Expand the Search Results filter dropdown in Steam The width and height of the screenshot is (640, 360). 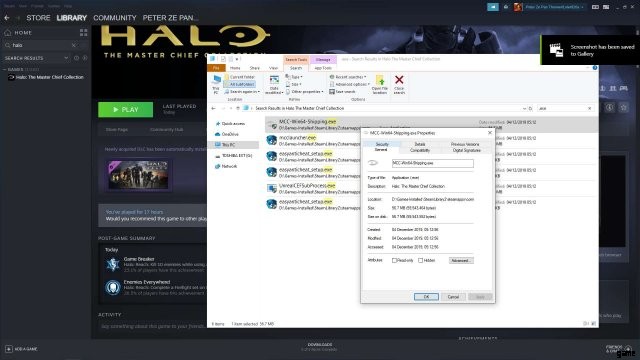[66, 58]
